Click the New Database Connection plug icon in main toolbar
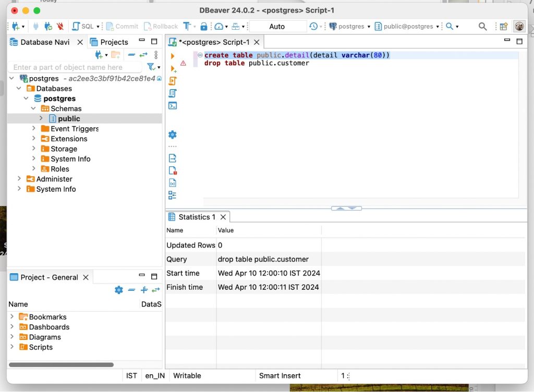The width and height of the screenshot is (534, 392). [16, 26]
